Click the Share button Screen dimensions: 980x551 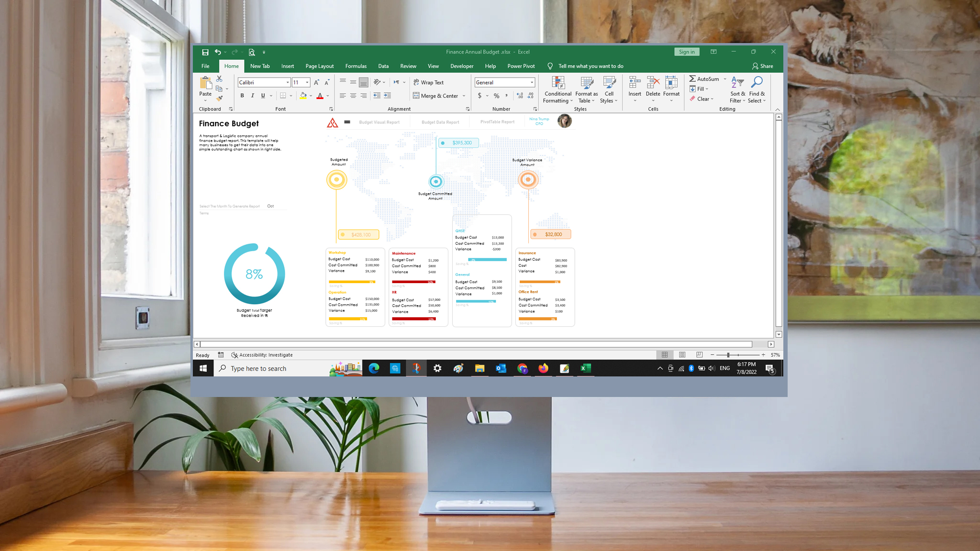tap(762, 66)
